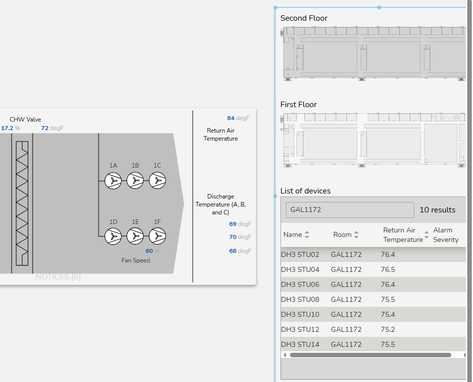This screenshot has height=382, width=473.
Task: Click the scroll right arrow in device list
Action: point(464,355)
